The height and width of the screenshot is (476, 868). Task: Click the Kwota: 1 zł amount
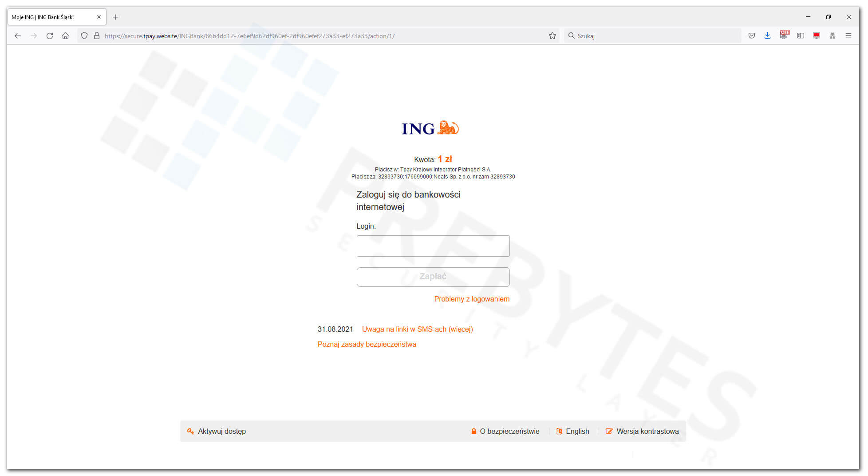pos(433,159)
